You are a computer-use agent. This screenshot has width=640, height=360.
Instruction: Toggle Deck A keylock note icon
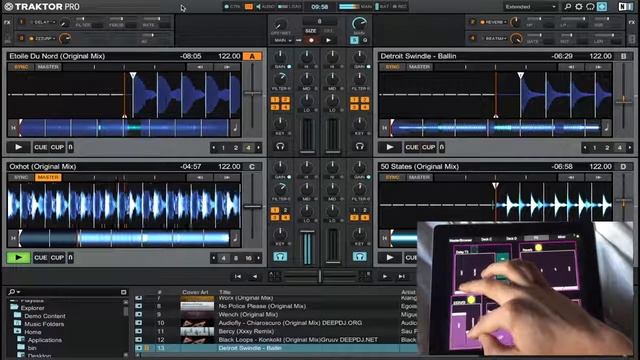coord(235,128)
